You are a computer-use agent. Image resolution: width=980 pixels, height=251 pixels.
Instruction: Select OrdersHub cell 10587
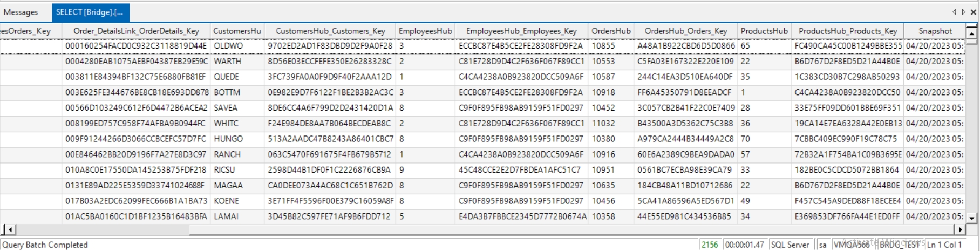(x=611, y=77)
